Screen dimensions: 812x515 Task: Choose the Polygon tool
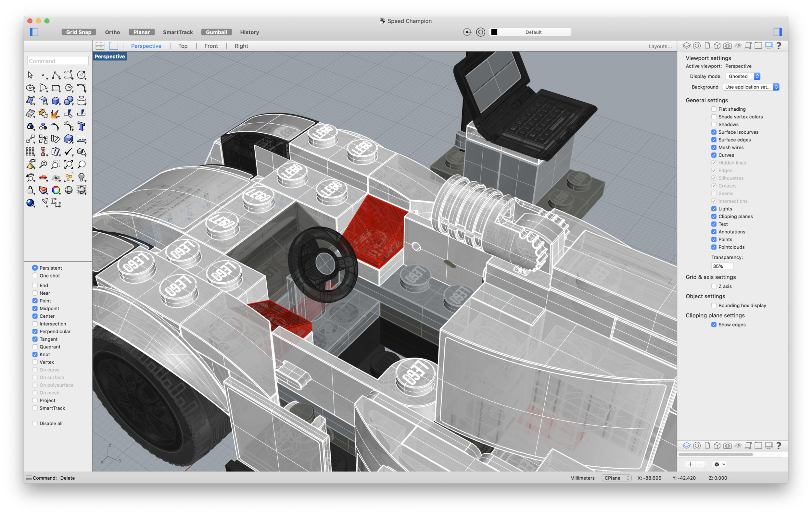69,88
